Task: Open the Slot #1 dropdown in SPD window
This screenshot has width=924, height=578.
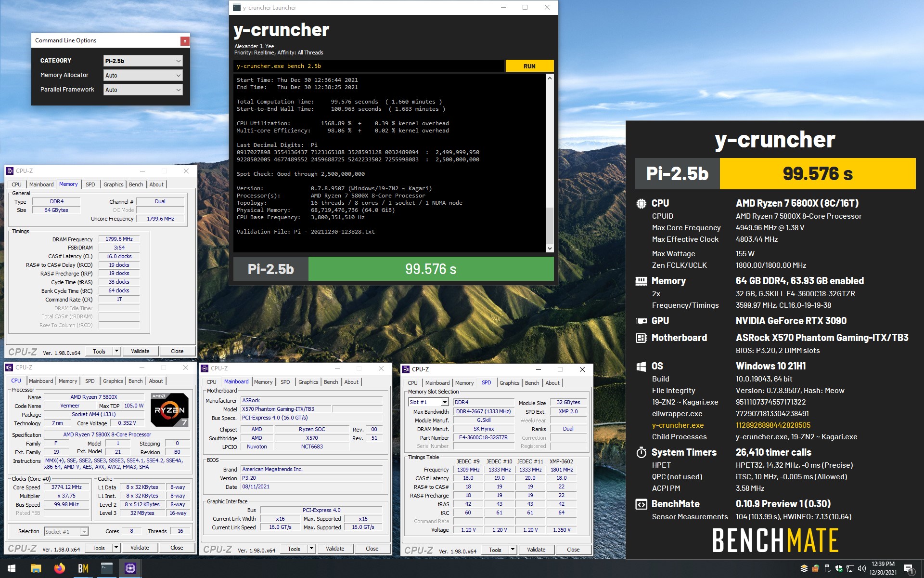Action: pos(428,402)
